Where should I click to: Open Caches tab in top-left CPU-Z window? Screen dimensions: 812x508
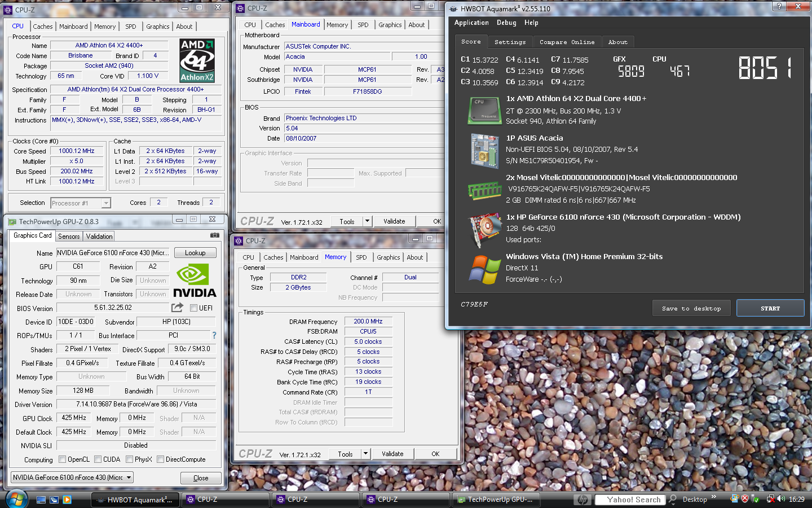[42, 27]
